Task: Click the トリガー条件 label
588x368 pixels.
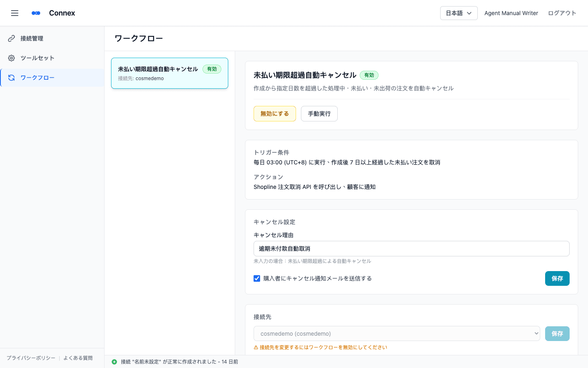Action: (272, 153)
